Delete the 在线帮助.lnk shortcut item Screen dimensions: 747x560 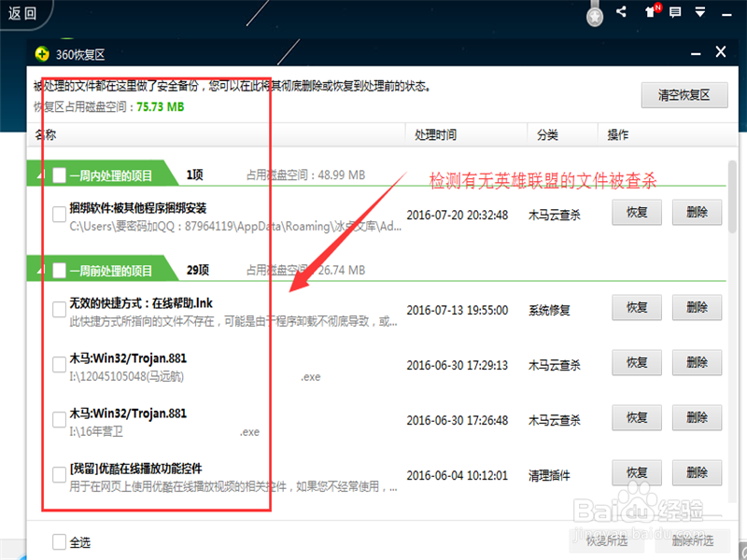pos(697,308)
